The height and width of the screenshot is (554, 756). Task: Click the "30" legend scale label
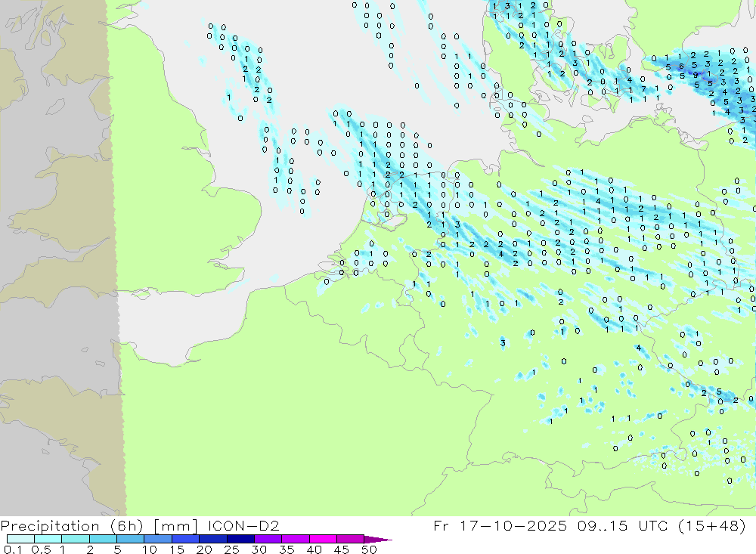[x=259, y=549]
